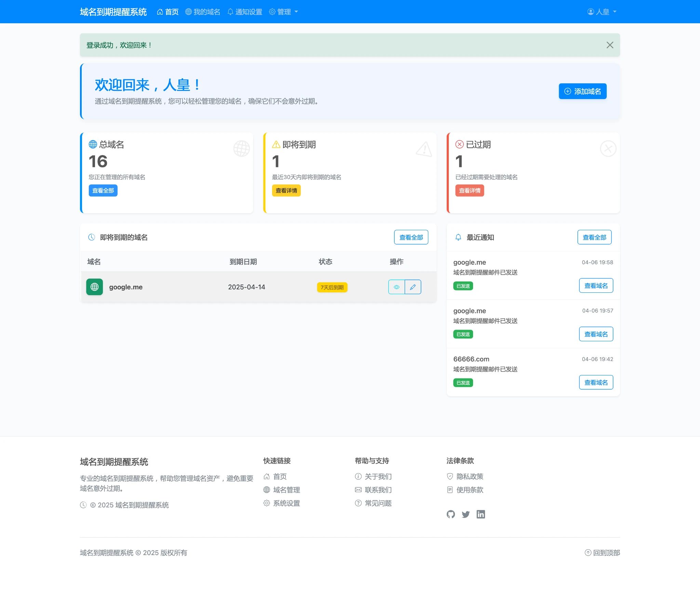Click the 域名到期提醒系统 brand title
The height and width of the screenshot is (594, 700).
pyautogui.click(x=113, y=12)
